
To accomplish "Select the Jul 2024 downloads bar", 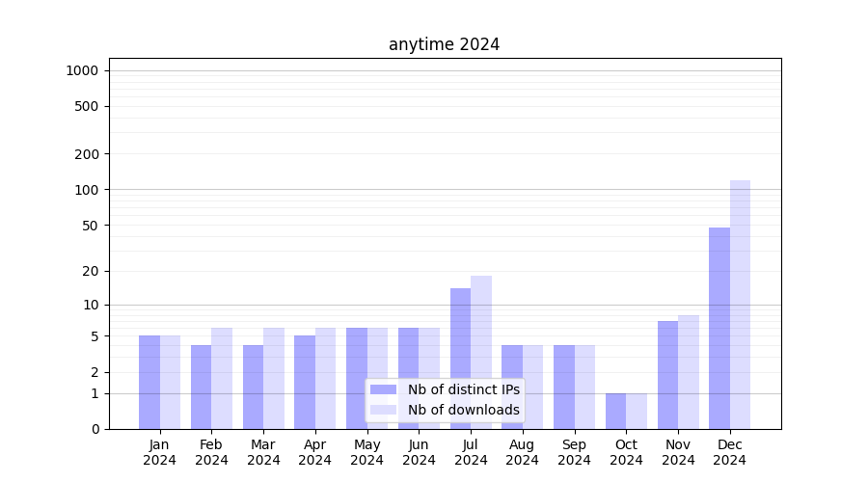I will (x=480, y=352).
